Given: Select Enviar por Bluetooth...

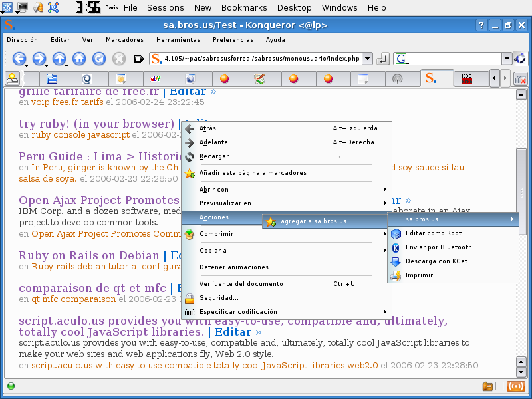Looking at the screenshot, I should pos(453,247).
